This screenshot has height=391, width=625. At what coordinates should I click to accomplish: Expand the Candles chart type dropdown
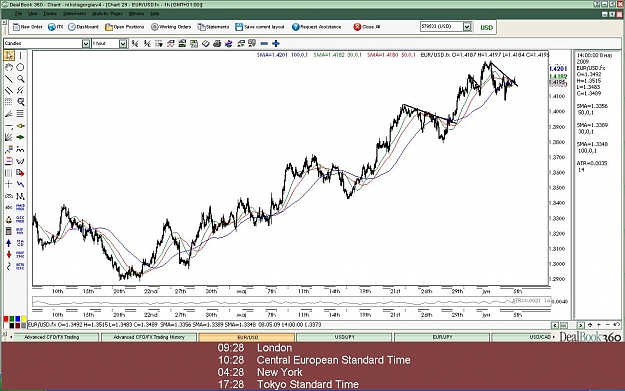pyautogui.click(x=86, y=43)
